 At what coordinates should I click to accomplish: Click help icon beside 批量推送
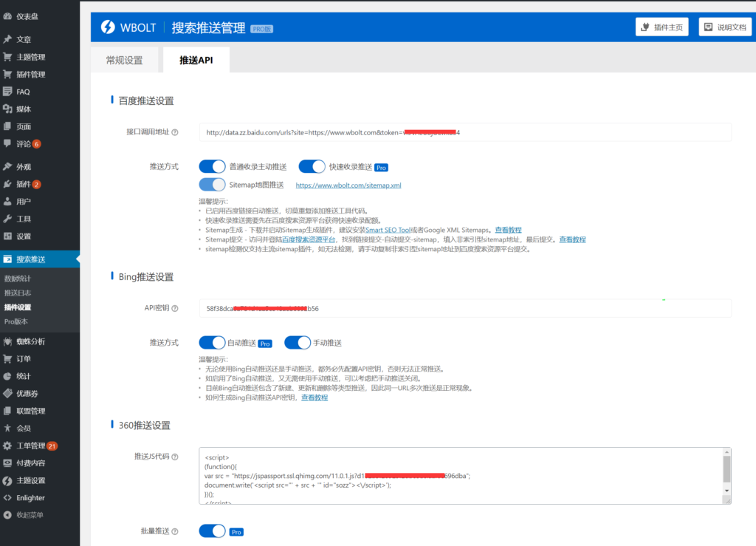pos(175,531)
